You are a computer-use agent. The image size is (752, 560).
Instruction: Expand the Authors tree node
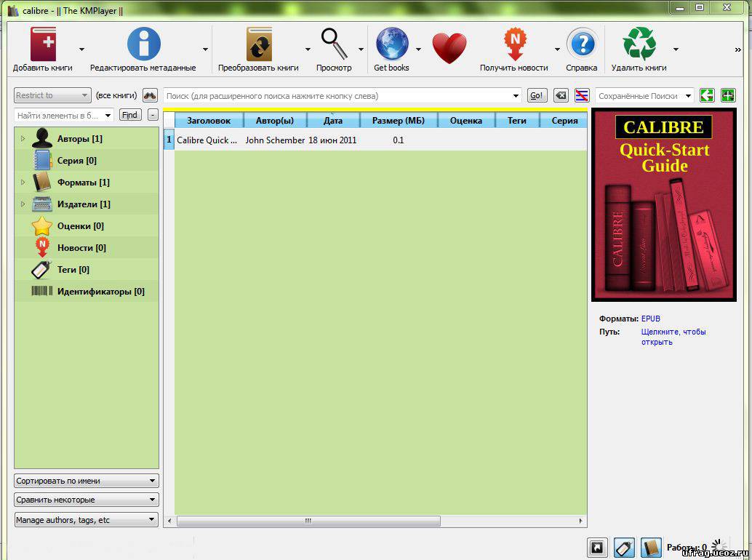coord(23,139)
